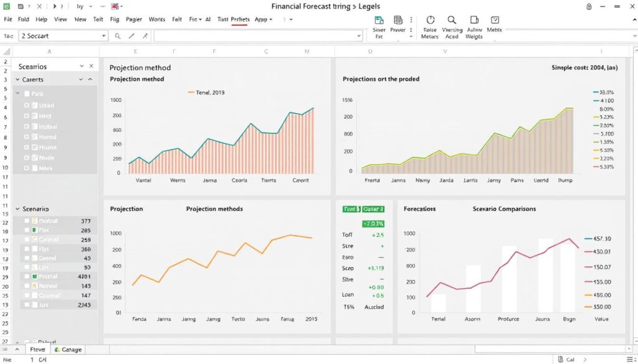Select the pencil edit icon near Name Box
Viewport: 638px width, 364px height.
(133, 36)
